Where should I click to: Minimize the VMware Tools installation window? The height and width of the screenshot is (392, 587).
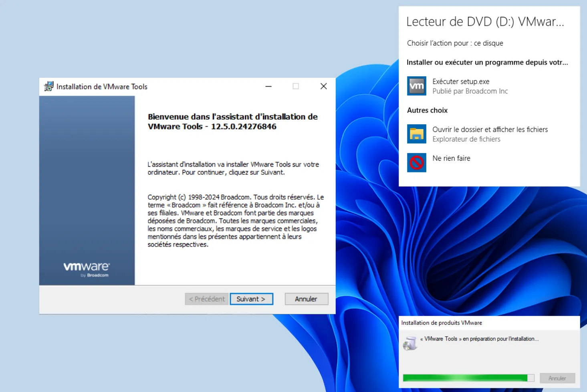268,86
